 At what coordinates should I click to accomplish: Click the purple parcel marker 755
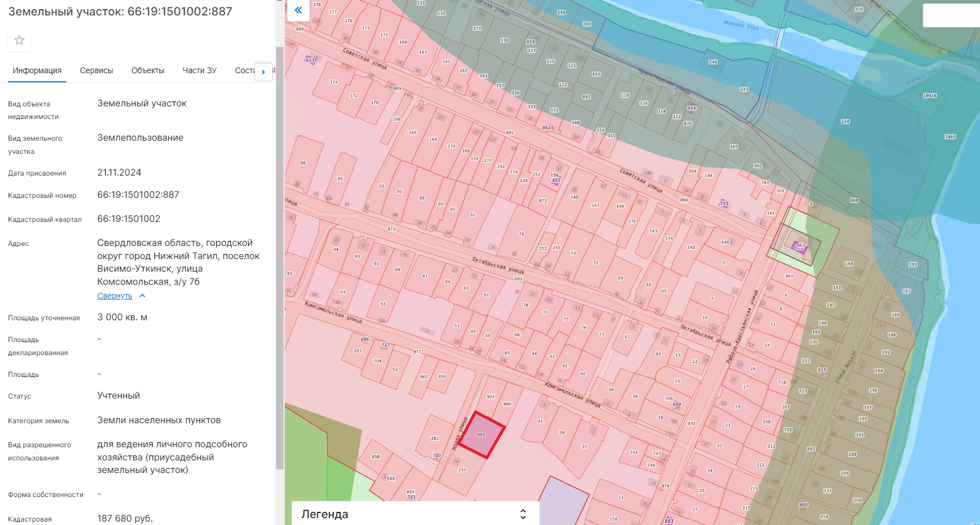click(724, 204)
